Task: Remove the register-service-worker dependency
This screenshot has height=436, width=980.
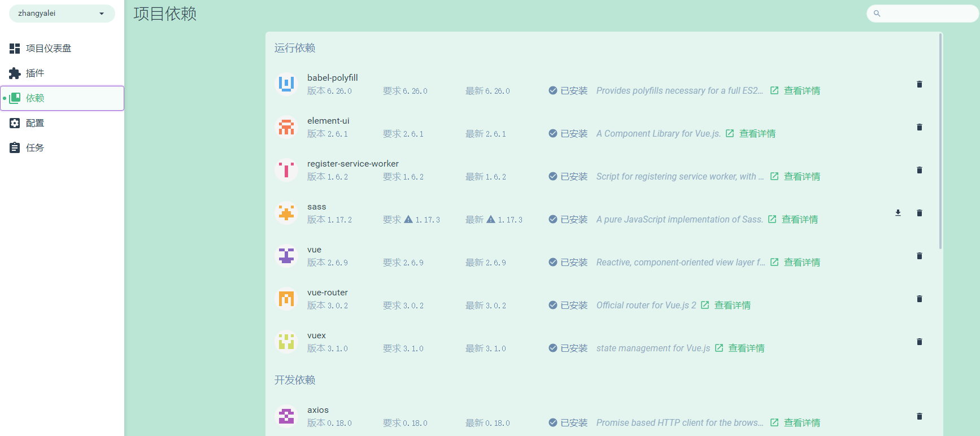Action: click(919, 170)
